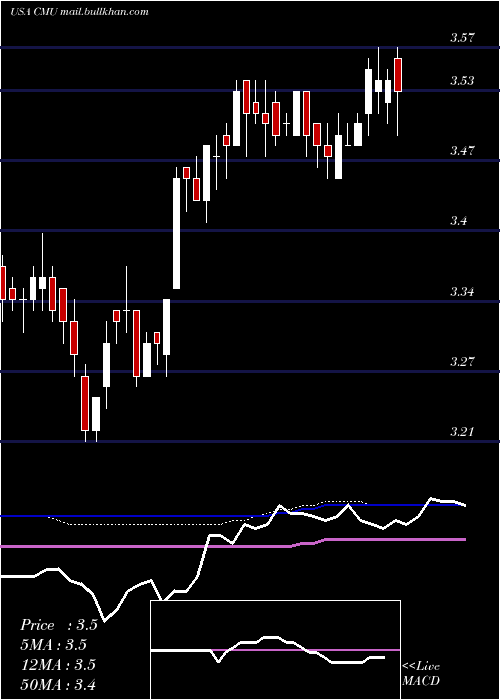Click the last red candlestick on the right
This screenshot has height=700, width=500.
pos(398,75)
